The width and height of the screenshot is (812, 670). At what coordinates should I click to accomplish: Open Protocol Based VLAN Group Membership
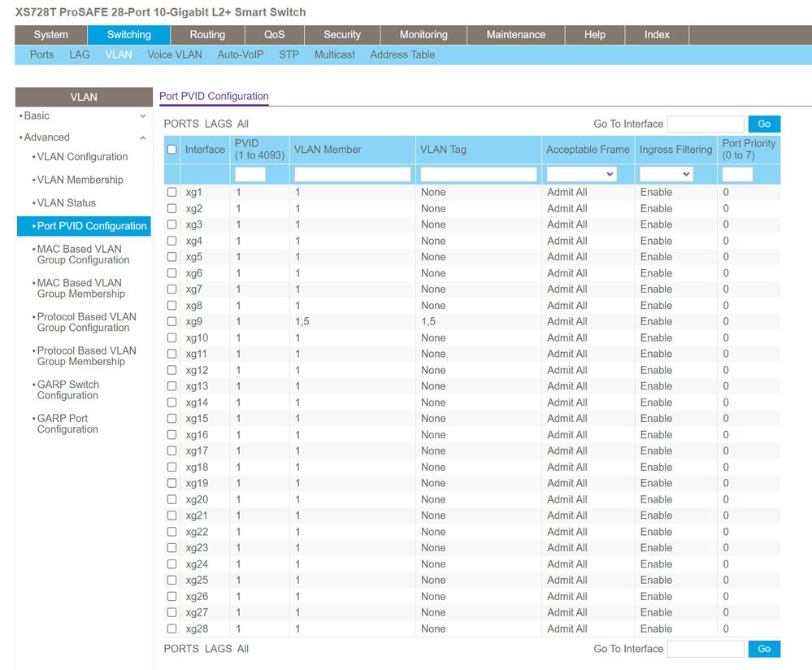click(86, 356)
